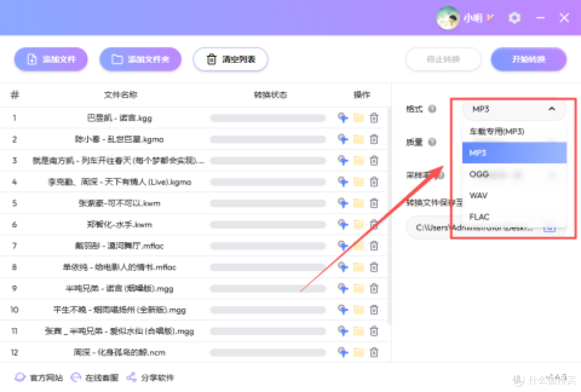Viewport: 581px width, 392px height.
Task: Convert row 8 给电影人的情书.mflac
Action: point(343,267)
